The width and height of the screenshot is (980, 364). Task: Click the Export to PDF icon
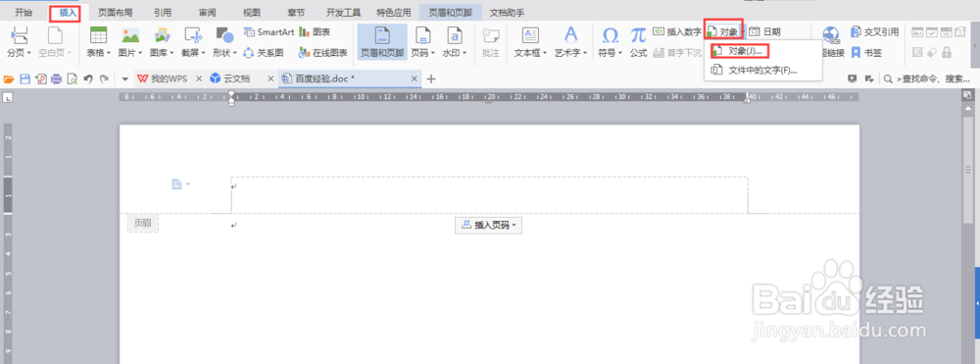(40, 78)
